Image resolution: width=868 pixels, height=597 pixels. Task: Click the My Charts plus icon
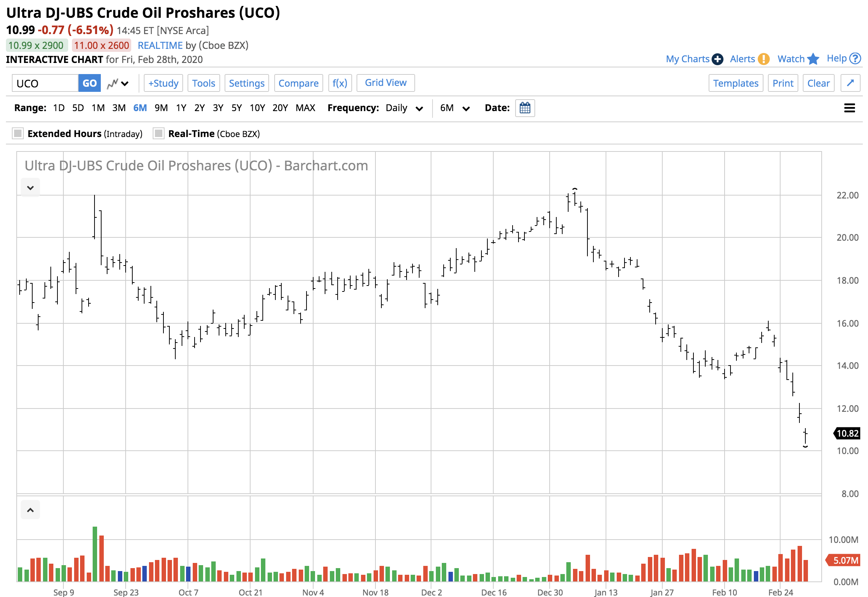point(717,59)
